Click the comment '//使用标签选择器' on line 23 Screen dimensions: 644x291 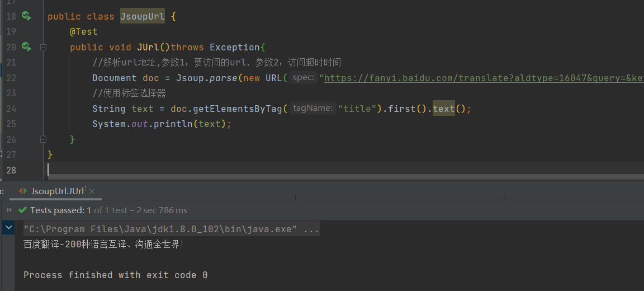(x=129, y=93)
